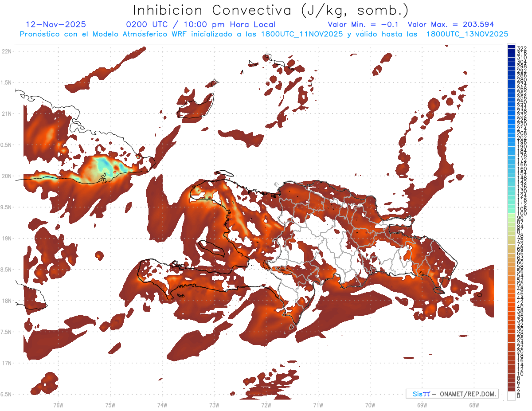Viewport: 532px width, 411px height.
Task: Click the '100' value on the color scale
Action: pos(522,214)
